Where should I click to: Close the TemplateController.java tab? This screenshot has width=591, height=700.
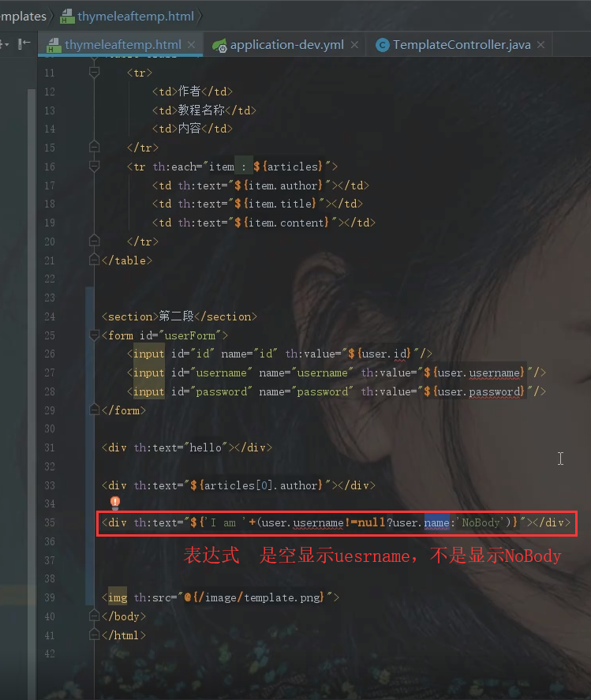541,45
